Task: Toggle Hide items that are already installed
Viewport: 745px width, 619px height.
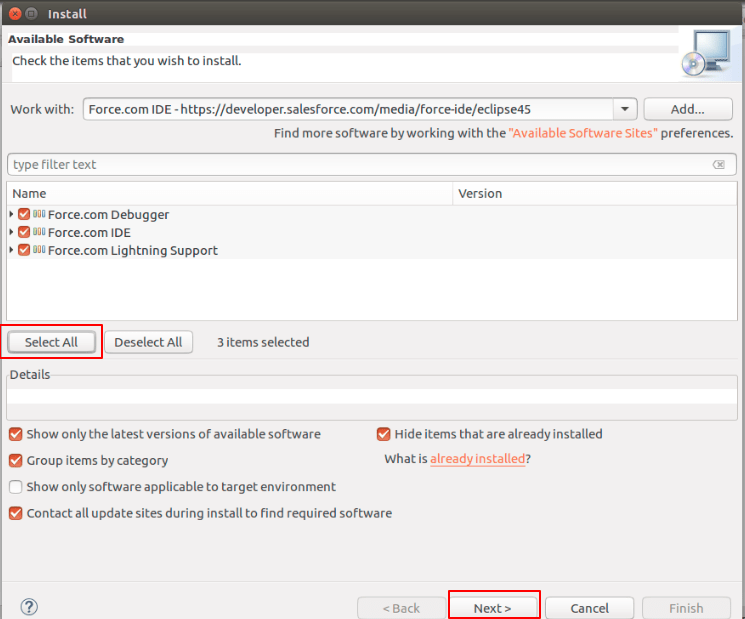Action: point(383,434)
